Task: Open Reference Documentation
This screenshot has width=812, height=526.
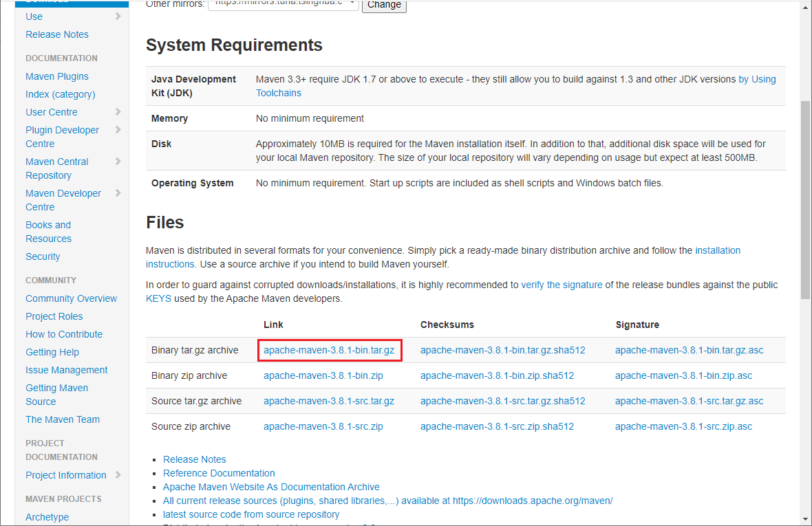Action: click(219, 473)
